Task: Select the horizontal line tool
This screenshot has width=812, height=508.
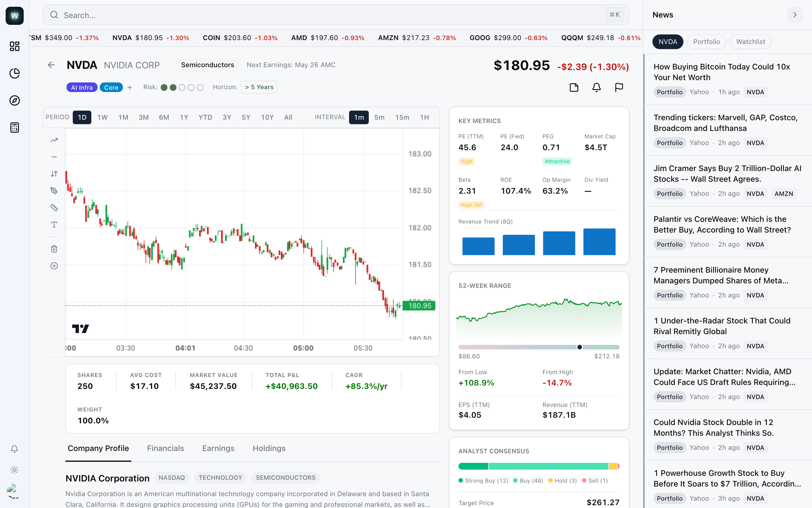Action: pyautogui.click(x=54, y=157)
